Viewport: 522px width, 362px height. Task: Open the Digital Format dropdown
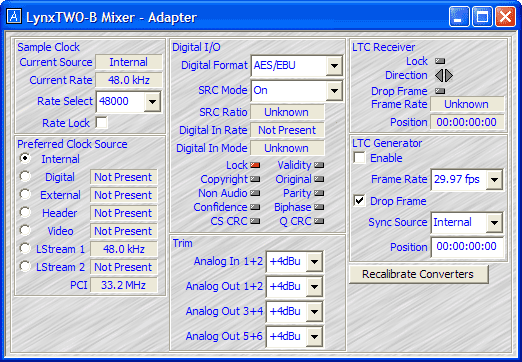(334, 66)
